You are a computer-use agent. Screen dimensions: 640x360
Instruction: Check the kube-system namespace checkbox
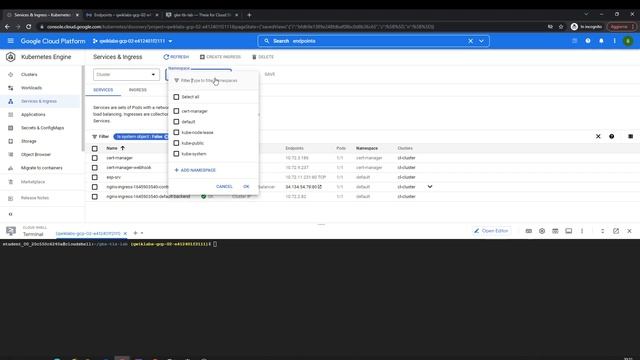point(176,154)
